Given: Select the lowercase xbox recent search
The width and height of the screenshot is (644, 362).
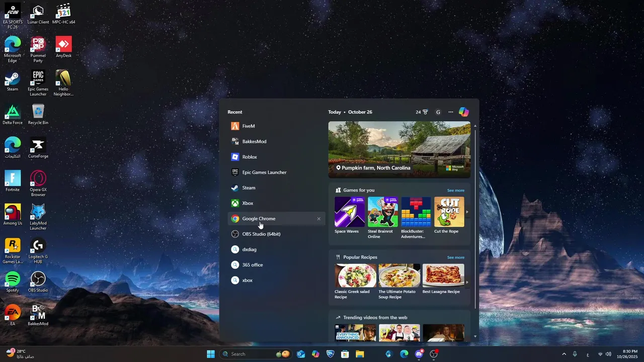Looking at the screenshot, I should pos(276,280).
